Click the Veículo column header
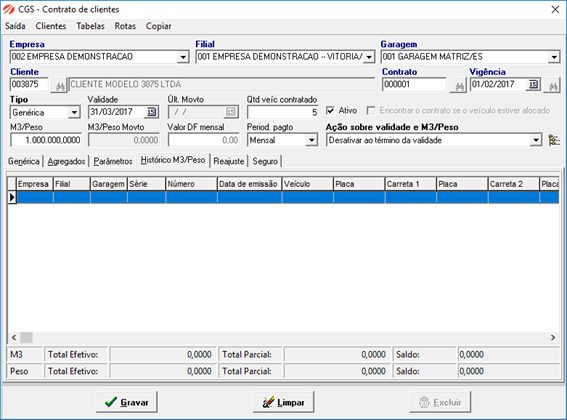Image resolution: width=567 pixels, height=420 pixels. (x=308, y=184)
